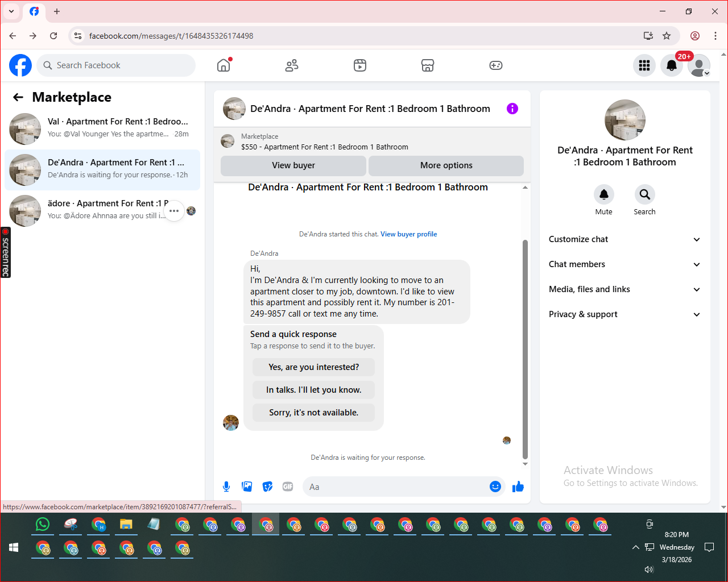
Task: Open the Facebook menu grid icon
Action: [644, 65]
